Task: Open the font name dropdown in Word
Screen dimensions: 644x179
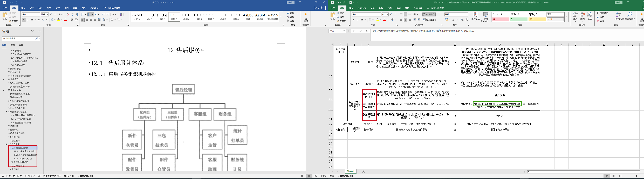Action: pyautogui.click(x=39, y=15)
